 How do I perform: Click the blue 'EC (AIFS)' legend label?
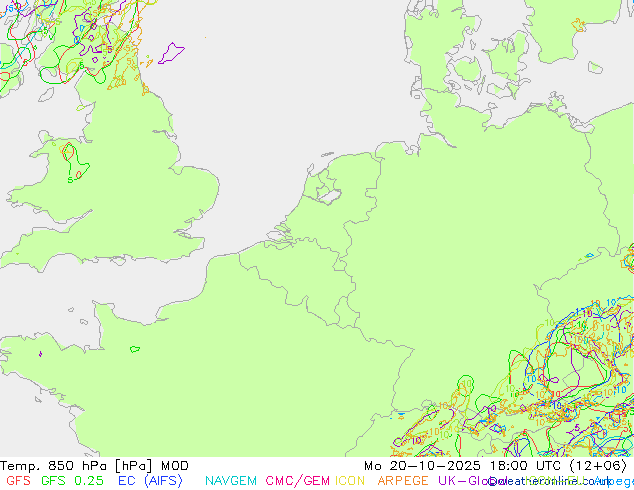pos(150,481)
